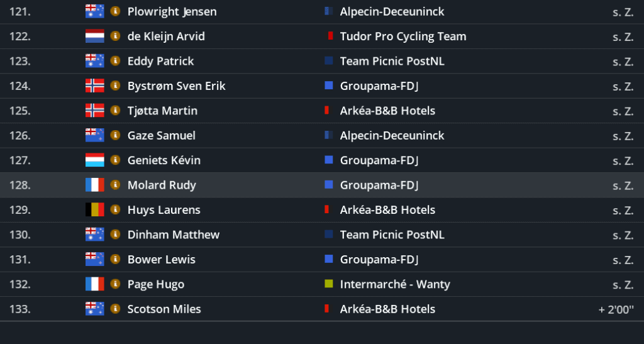Click Luxembourg flag beside Geniets Kévin
This screenshot has width=644, height=344.
(x=94, y=160)
